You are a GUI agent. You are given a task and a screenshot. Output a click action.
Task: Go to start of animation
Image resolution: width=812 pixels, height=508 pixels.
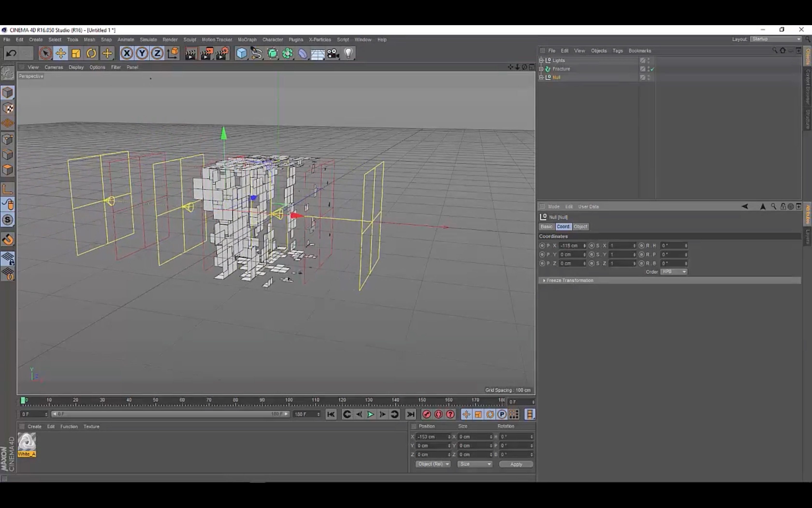point(331,414)
